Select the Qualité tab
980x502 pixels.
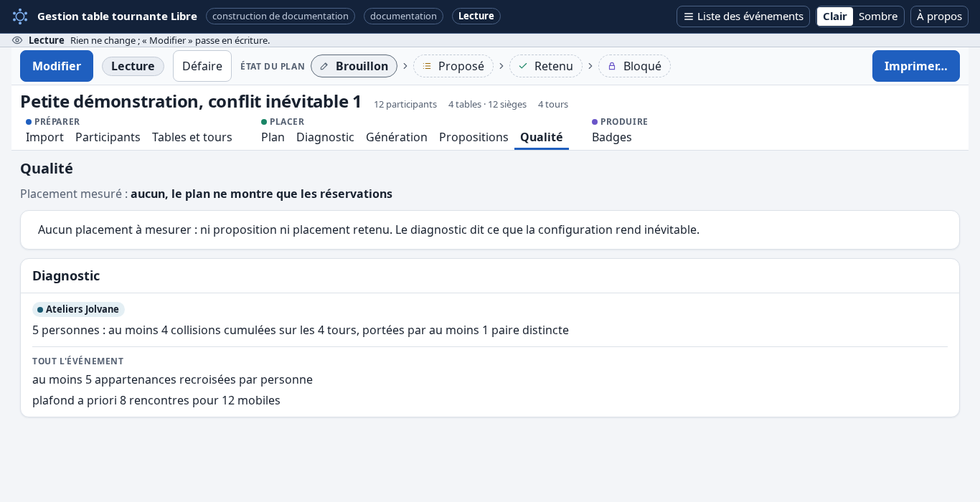pyautogui.click(x=542, y=137)
